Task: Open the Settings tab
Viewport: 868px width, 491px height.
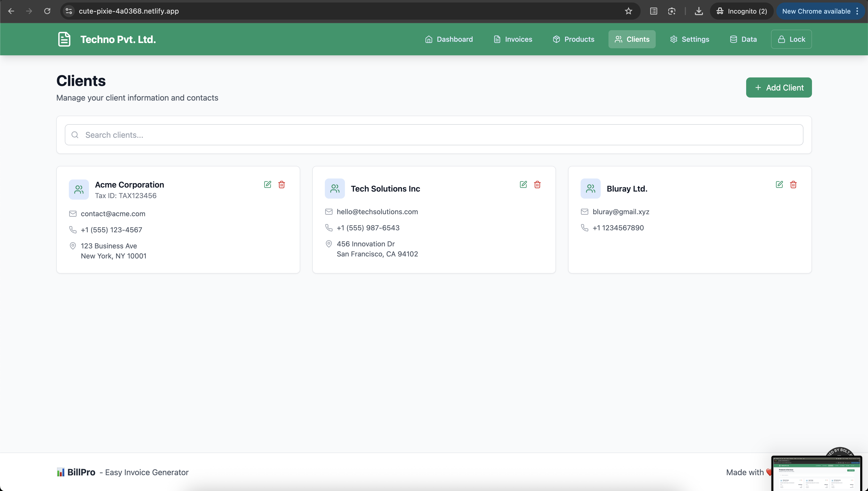Action: 689,39
